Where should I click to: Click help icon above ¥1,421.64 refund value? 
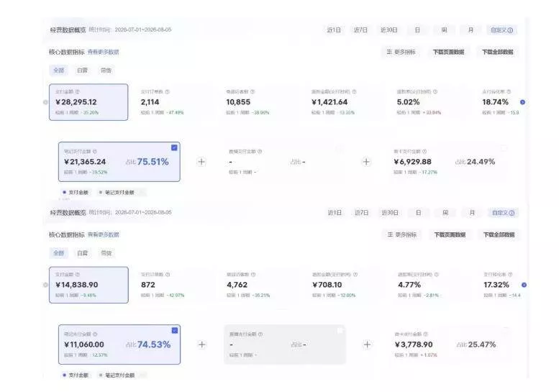(354, 92)
